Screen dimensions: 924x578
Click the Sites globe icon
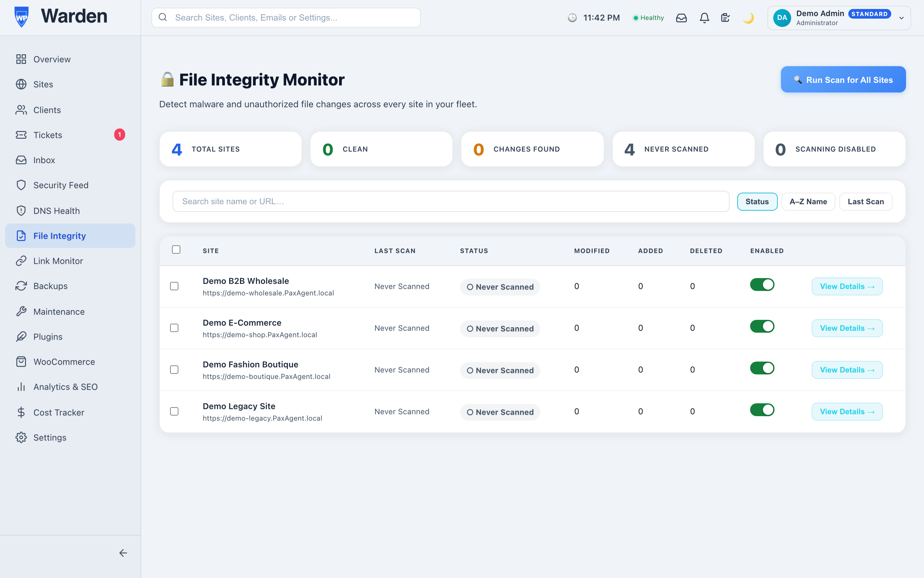pyautogui.click(x=21, y=84)
